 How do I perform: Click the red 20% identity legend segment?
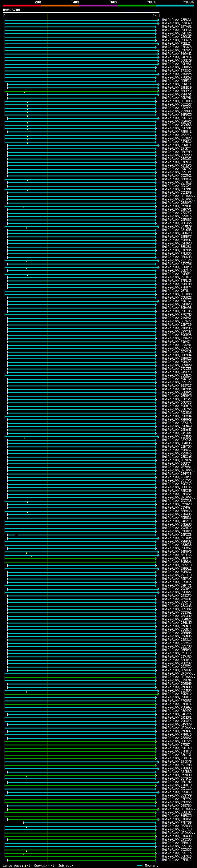[22, 6]
